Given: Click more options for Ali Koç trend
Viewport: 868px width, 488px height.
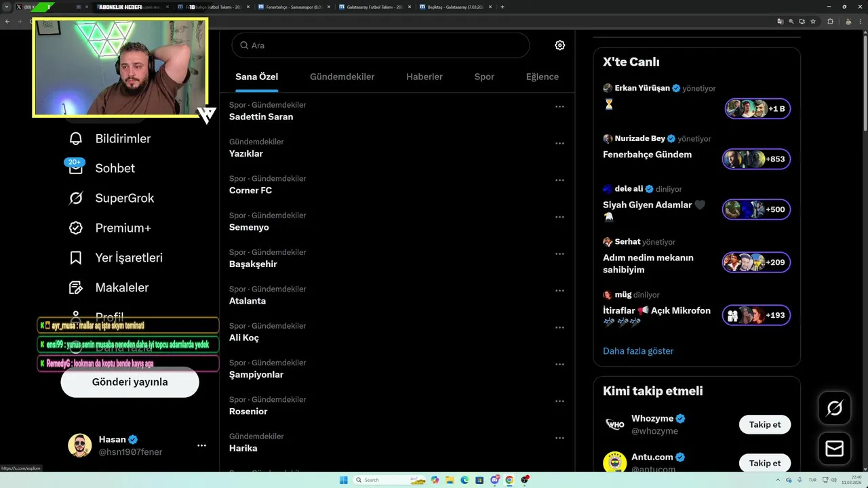Looking at the screenshot, I should point(559,327).
